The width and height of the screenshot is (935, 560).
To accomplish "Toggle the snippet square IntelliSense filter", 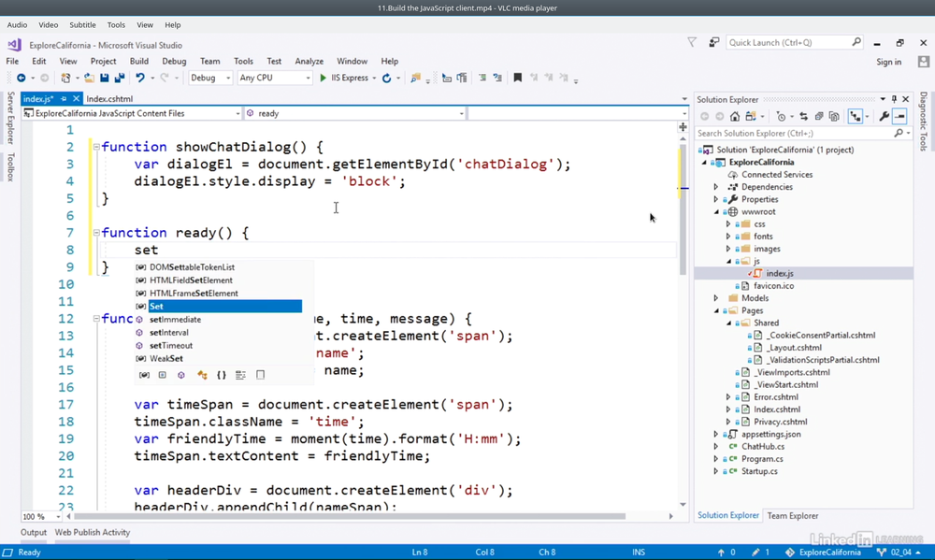I will click(260, 375).
